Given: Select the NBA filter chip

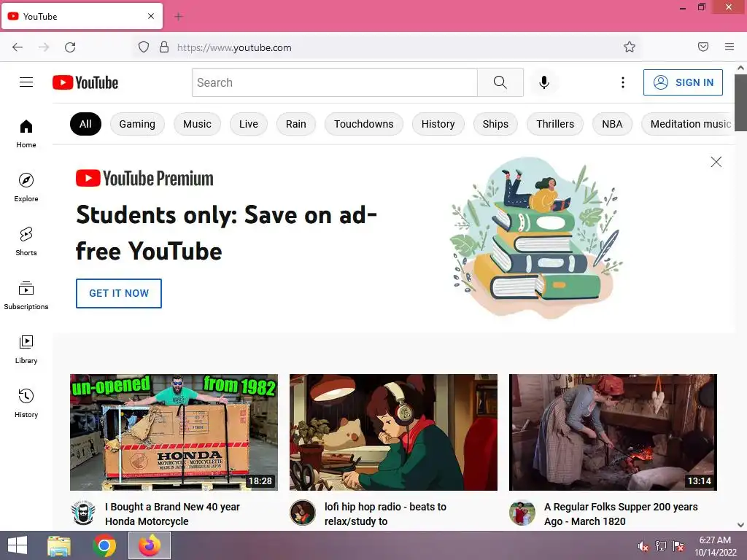Looking at the screenshot, I should click(612, 124).
